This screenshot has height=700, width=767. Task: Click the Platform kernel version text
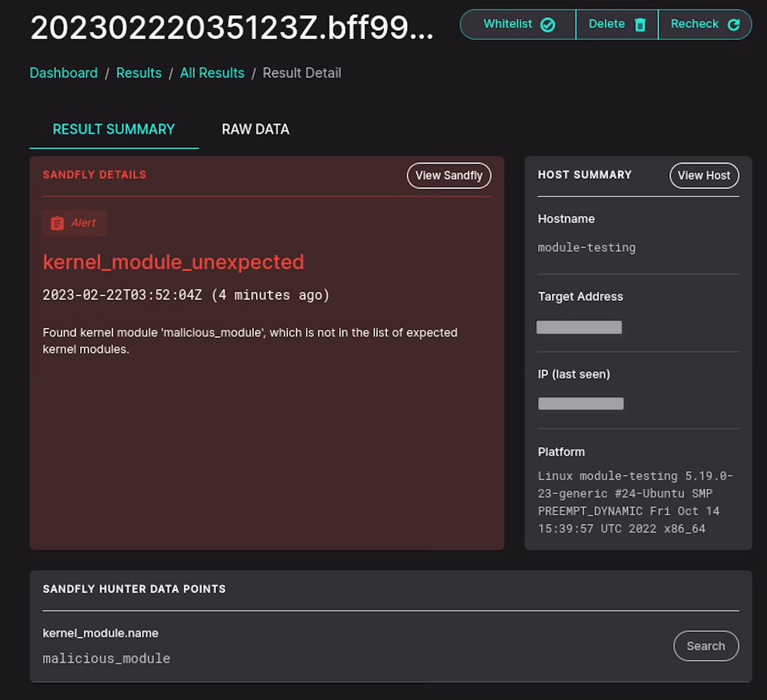coord(635,502)
